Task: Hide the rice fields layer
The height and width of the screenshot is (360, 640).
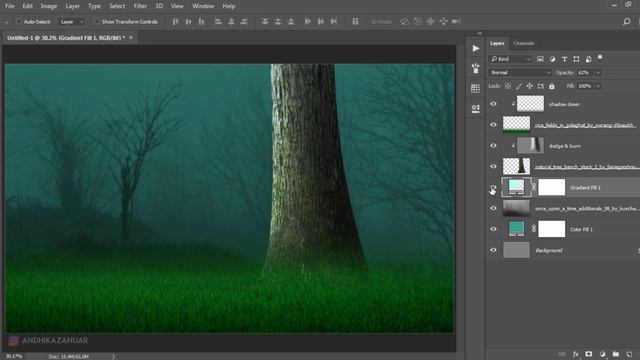Action: point(493,125)
